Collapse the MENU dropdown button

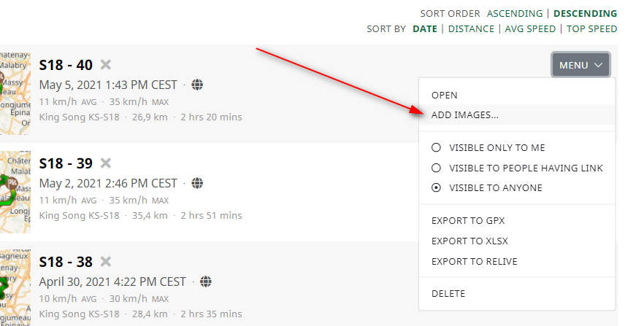[x=580, y=65]
